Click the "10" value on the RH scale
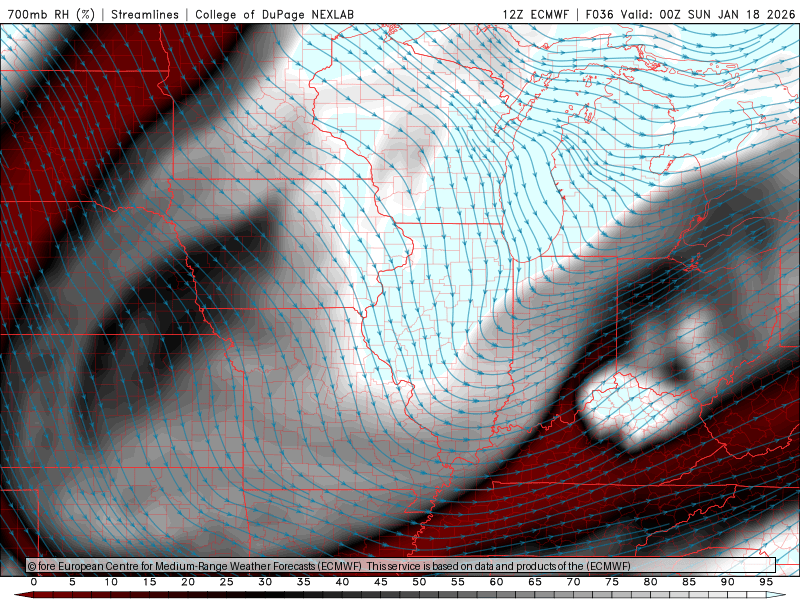The height and width of the screenshot is (600, 800). pyautogui.click(x=111, y=582)
